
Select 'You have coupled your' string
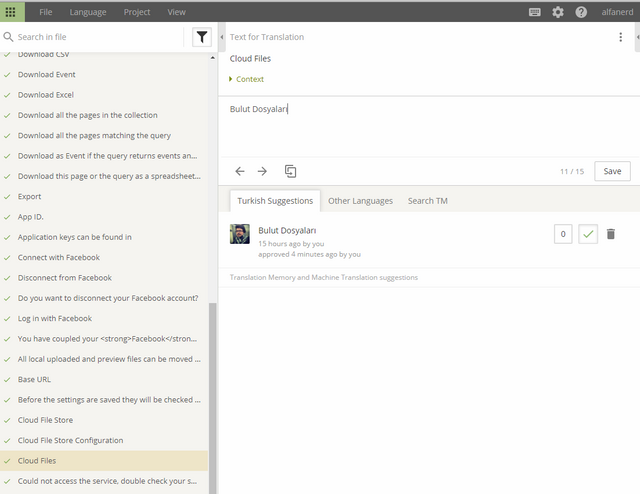[x=104, y=339]
